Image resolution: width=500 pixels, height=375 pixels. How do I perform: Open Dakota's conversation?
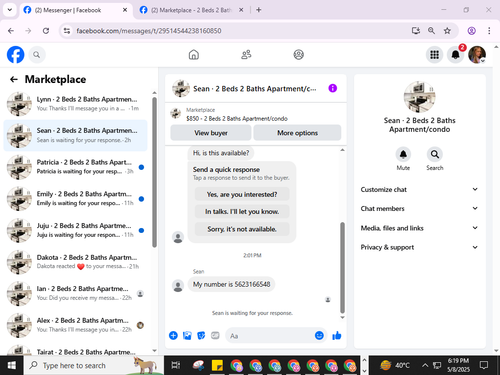tap(75, 262)
